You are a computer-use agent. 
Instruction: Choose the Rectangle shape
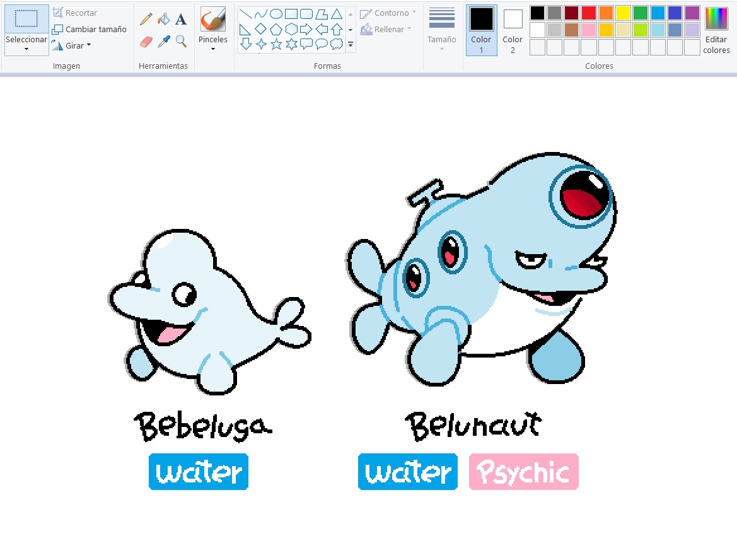(291, 14)
